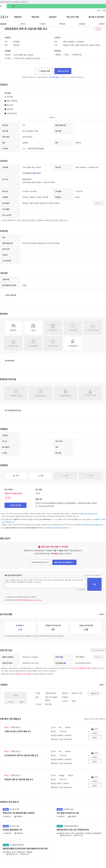Click the 관심기업 star button
Screen dimensions: 106x868
[x=10, y=702]
